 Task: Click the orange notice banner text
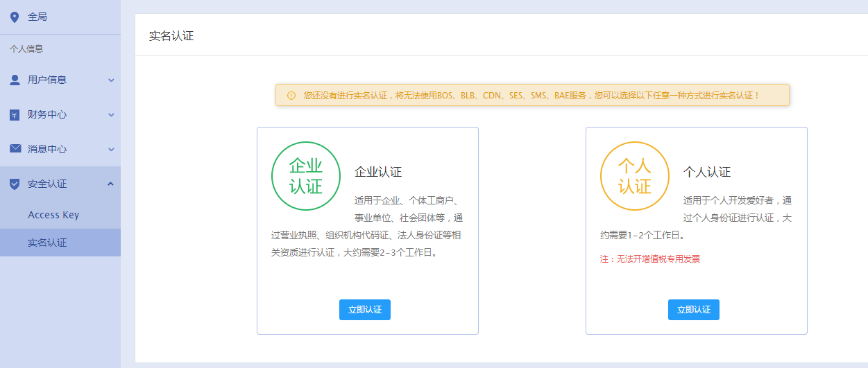(x=531, y=96)
